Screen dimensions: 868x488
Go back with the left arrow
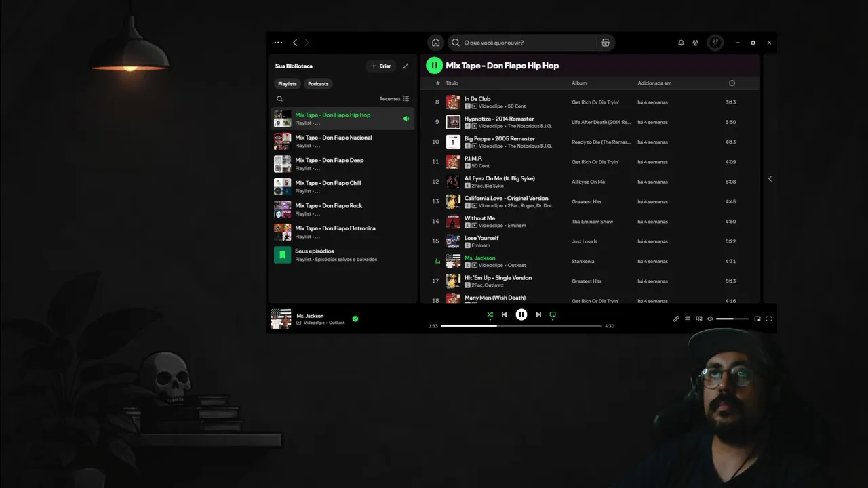point(295,43)
